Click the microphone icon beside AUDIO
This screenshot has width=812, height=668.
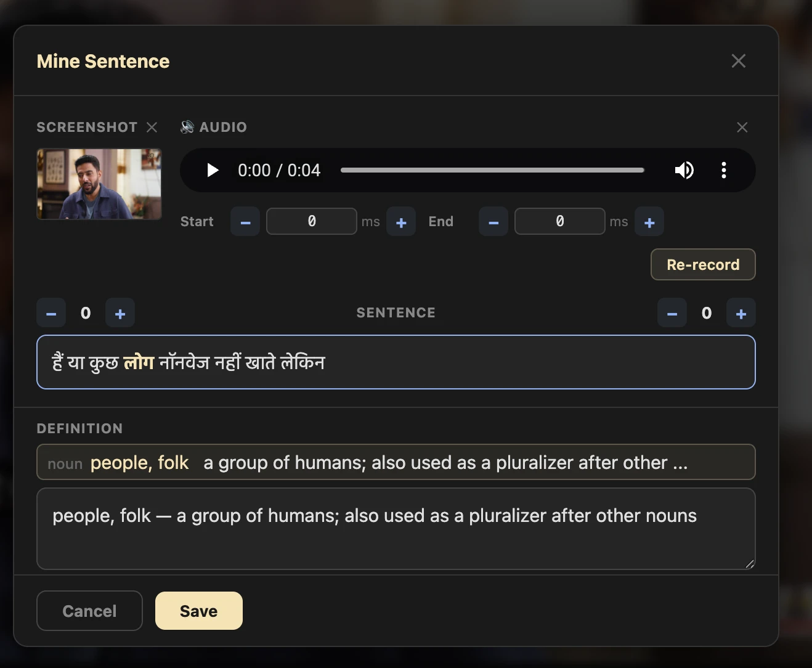186,127
